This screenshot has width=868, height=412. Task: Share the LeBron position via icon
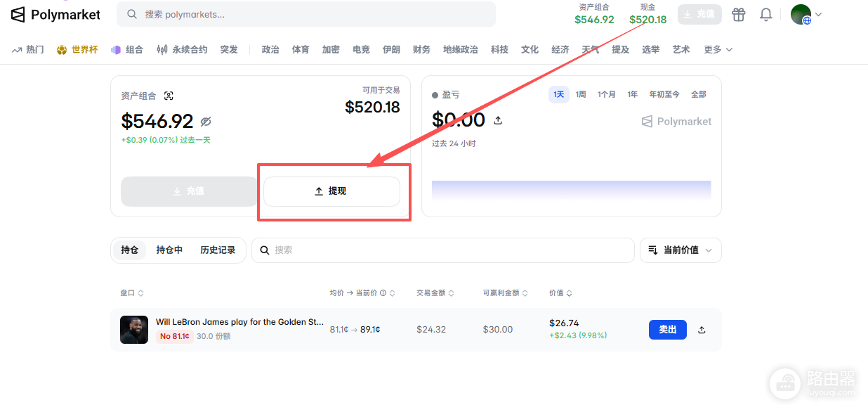pyautogui.click(x=702, y=330)
